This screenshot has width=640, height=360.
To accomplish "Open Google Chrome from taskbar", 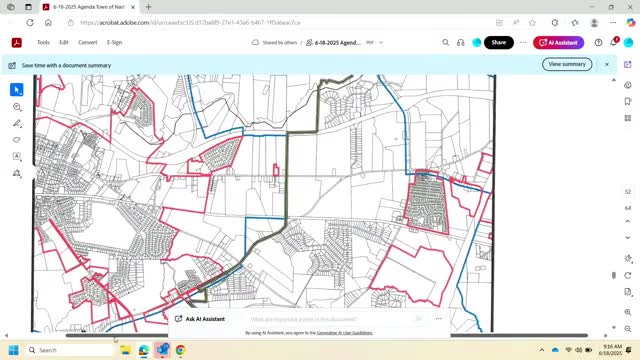I will pyautogui.click(x=180, y=350).
